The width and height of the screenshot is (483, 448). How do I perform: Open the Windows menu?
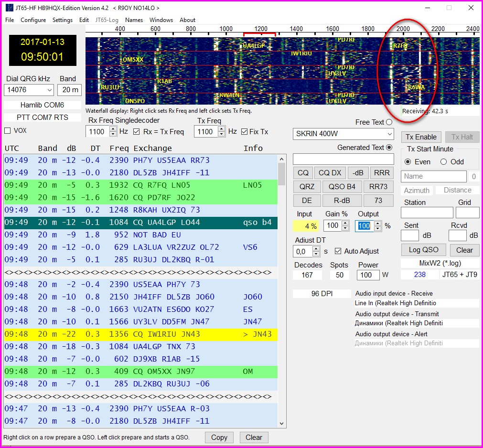(161, 20)
